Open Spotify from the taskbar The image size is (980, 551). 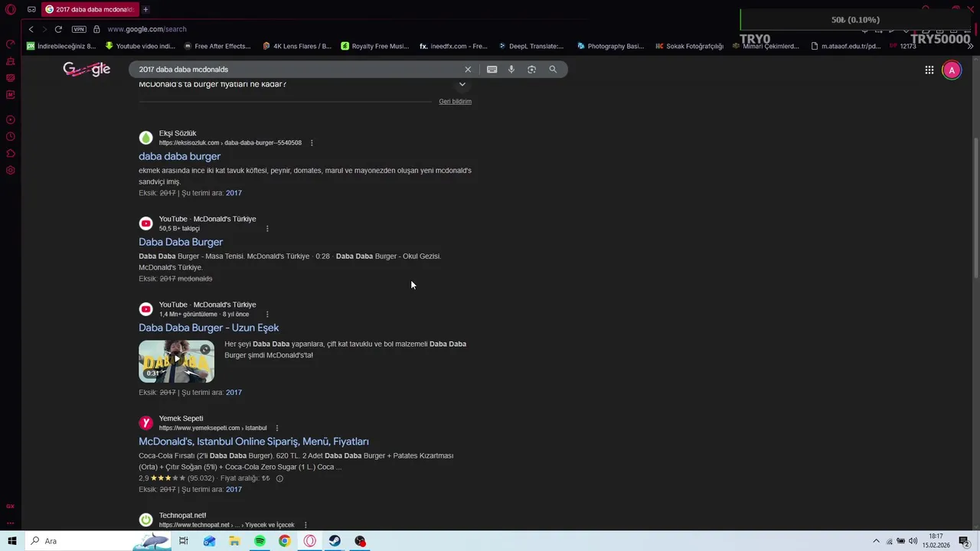tap(260, 541)
